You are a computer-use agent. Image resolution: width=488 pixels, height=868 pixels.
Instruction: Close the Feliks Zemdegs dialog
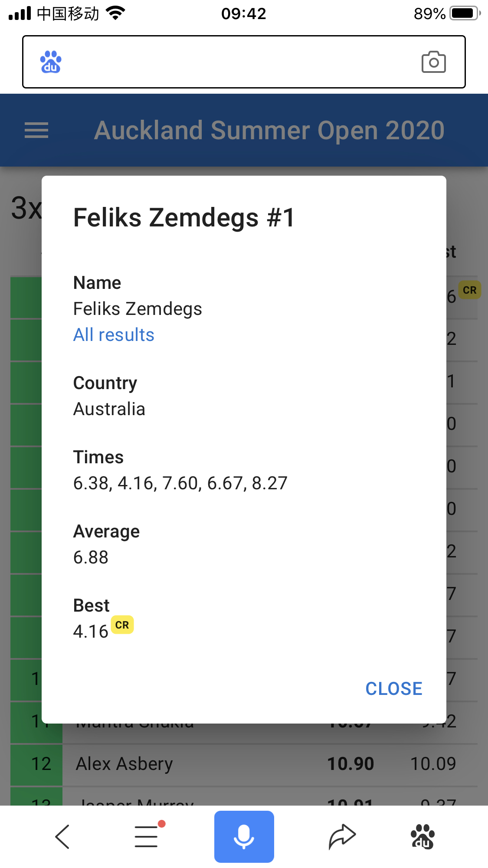coord(394,688)
